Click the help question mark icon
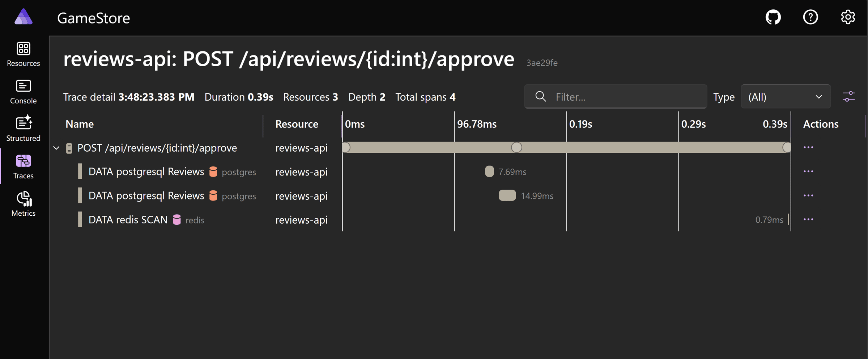This screenshot has height=359, width=868. point(810,17)
